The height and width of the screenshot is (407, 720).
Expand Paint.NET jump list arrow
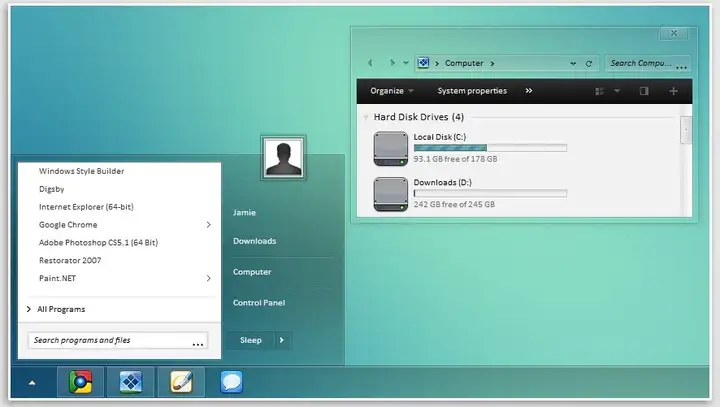click(x=208, y=278)
